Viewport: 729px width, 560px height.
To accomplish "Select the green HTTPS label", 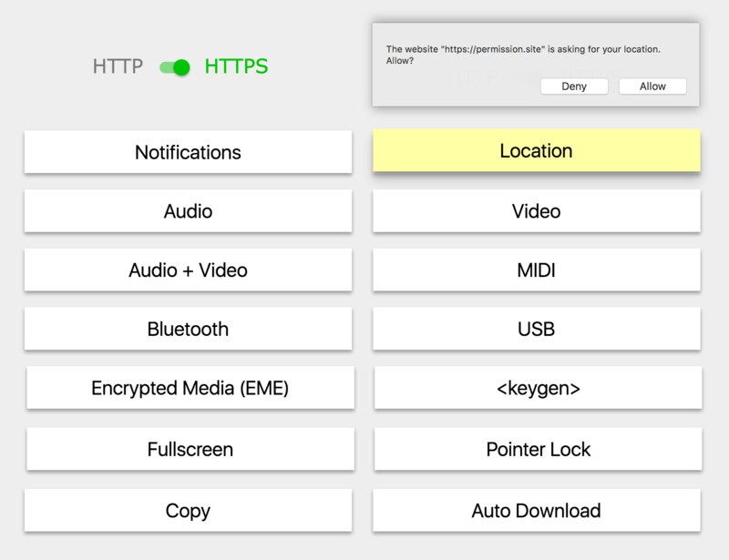I will pos(236,66).
